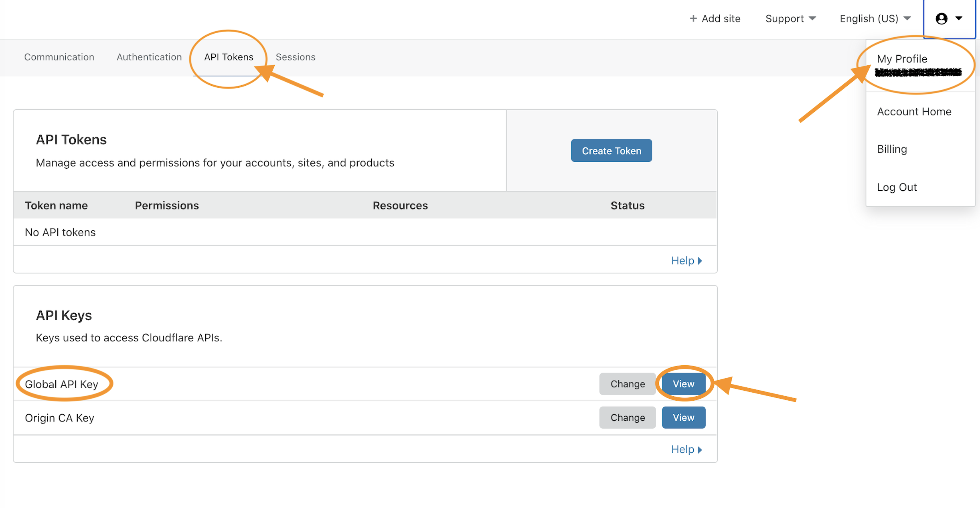
Task: Select the API Tokens tab
Action: (229, 57)
